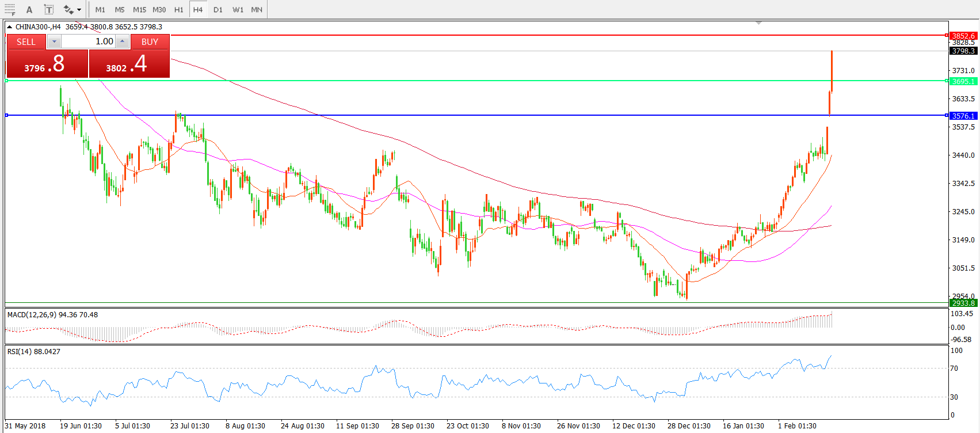Image resolution: width=980 pixels, height=433 pixels.
Task: Click the lot volume field showing 1.00
Action: coord(88,41)
